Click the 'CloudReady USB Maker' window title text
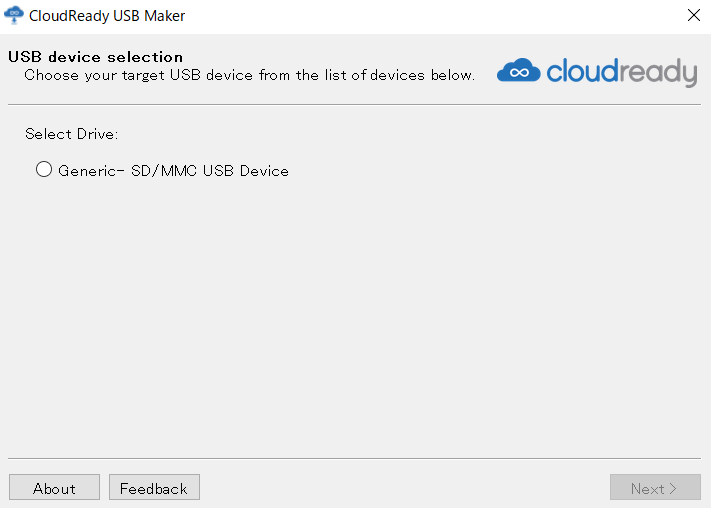 tap(107, 16)
